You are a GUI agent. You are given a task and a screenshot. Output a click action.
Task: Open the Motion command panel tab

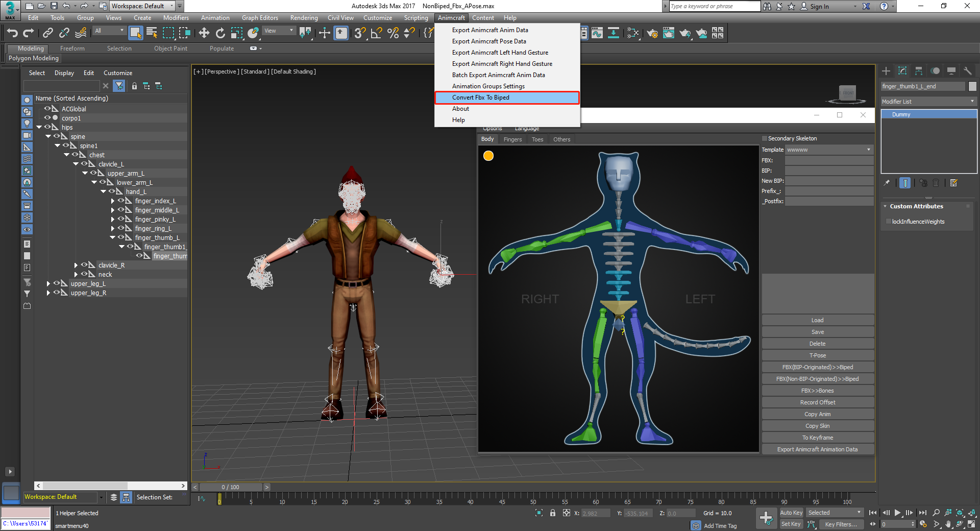click(x=935, y=71)
